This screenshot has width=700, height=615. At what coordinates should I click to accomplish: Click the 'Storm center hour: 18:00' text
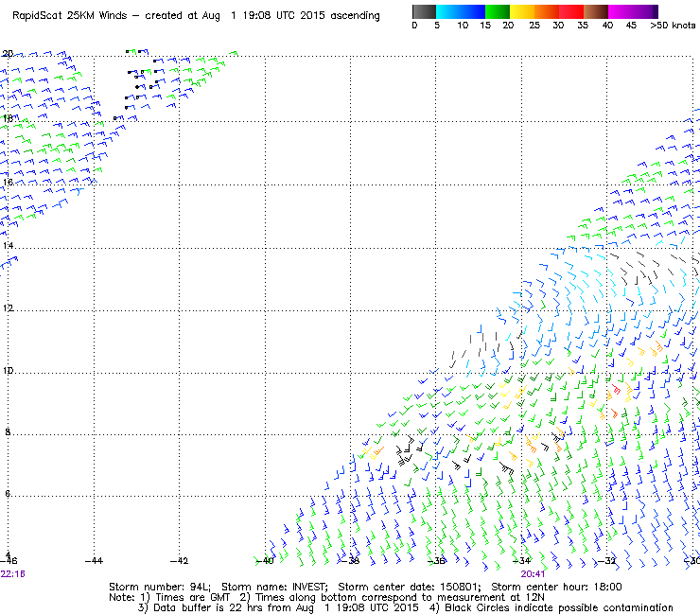click(556, 587)
